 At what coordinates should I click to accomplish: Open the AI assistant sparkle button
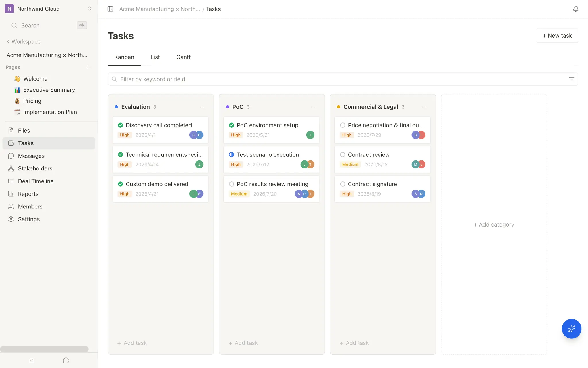coord(571,329)
